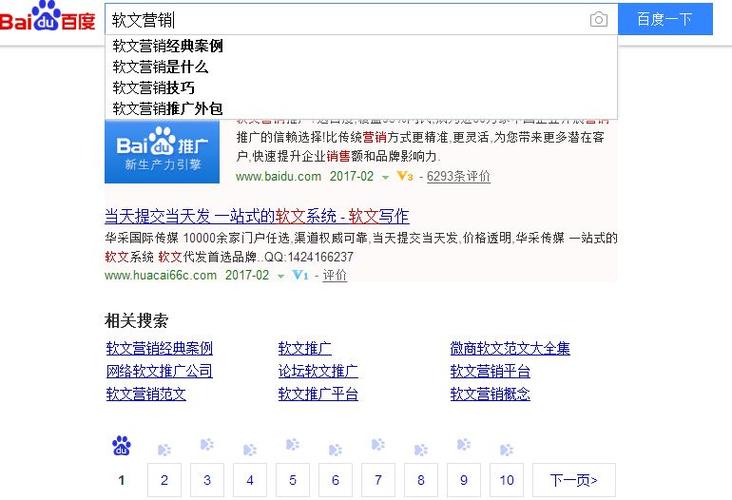
Task: Go to results page 9
Action: (x=464, y=480)
